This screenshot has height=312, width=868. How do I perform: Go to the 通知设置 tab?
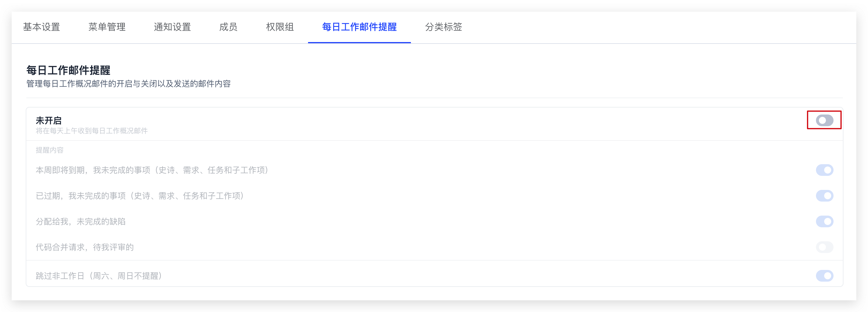click(x=172, y=27)
